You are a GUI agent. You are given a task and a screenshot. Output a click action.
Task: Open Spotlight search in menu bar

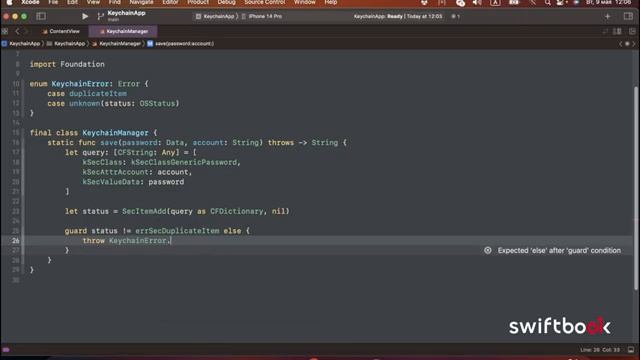click(x=547, y=2)
